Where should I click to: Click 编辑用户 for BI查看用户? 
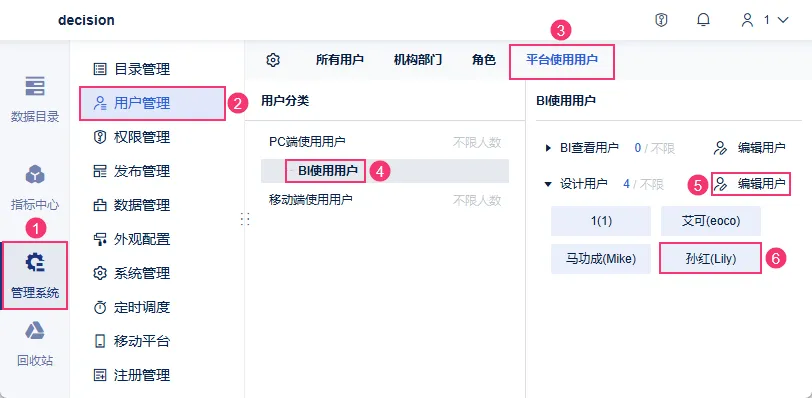[750, 149]
